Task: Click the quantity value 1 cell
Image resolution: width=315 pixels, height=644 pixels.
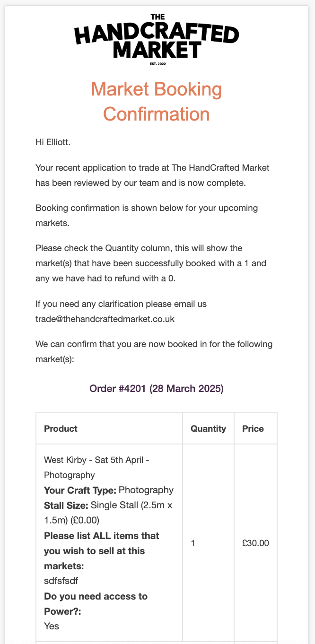Action: 193,543
